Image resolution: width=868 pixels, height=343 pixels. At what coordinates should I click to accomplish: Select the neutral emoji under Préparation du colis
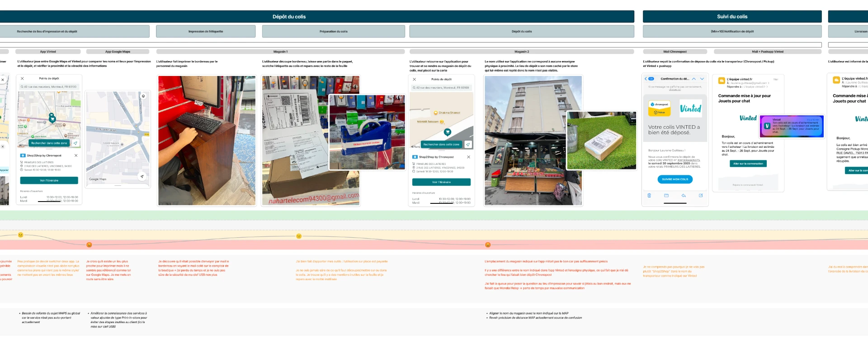point(299,236)
